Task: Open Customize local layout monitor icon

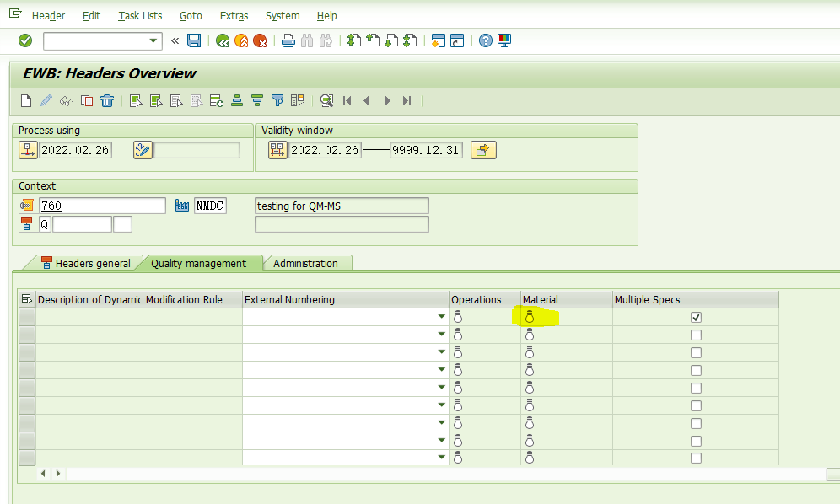Action: coord(504,40)
